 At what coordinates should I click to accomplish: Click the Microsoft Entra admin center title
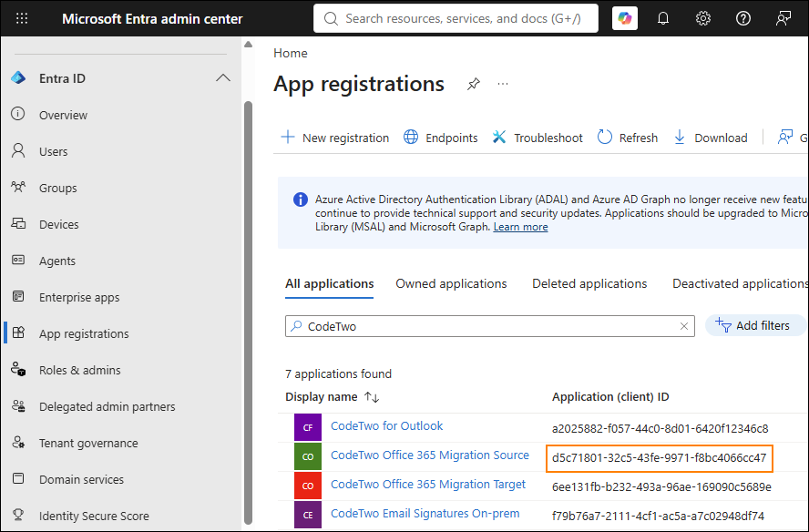(x=152, y=18)
